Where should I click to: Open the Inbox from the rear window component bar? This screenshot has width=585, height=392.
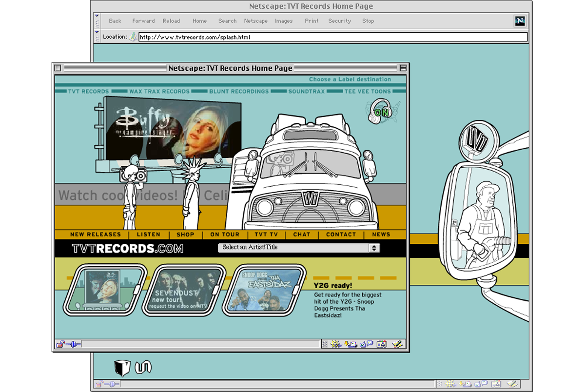[464, 384]
